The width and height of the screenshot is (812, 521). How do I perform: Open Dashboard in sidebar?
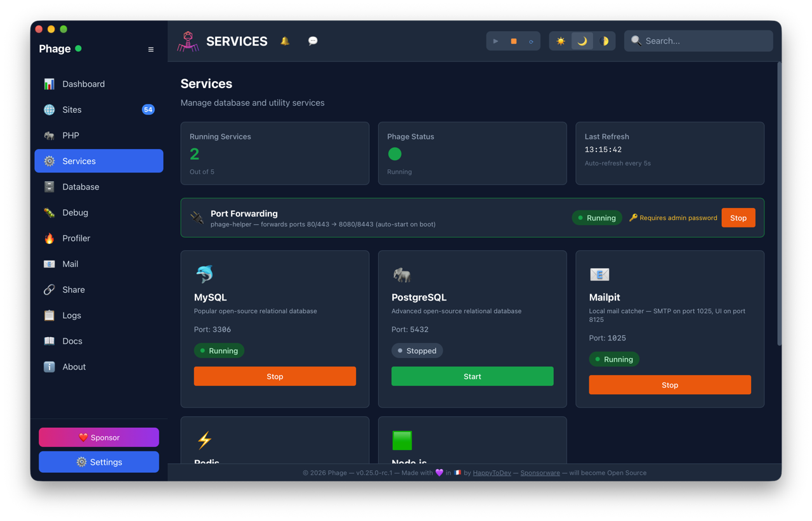pyautogui.click(x=99, y=84)
